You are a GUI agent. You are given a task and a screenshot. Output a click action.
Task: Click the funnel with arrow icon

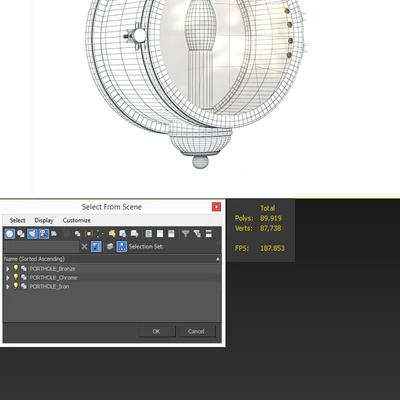coord(197,234)
